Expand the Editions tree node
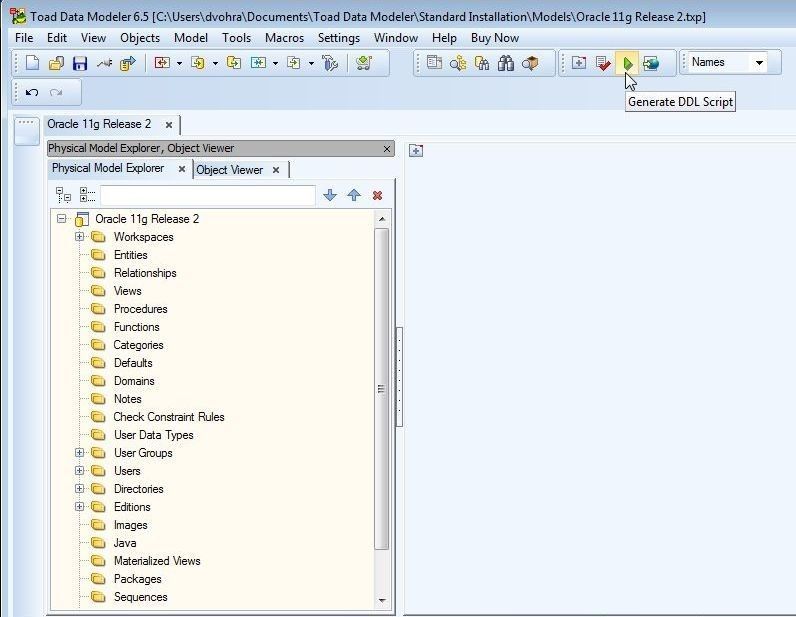 tap(79, 507)
